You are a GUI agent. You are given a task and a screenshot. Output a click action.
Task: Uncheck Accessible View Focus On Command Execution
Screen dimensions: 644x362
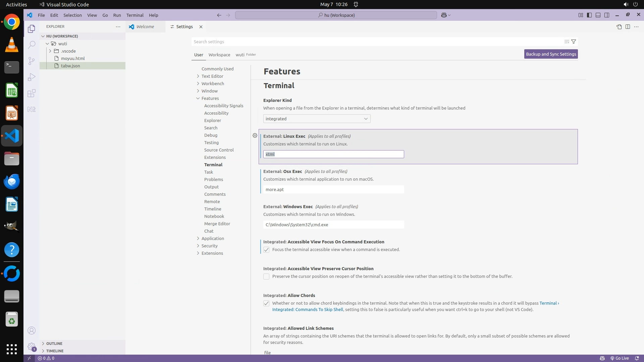266,250
